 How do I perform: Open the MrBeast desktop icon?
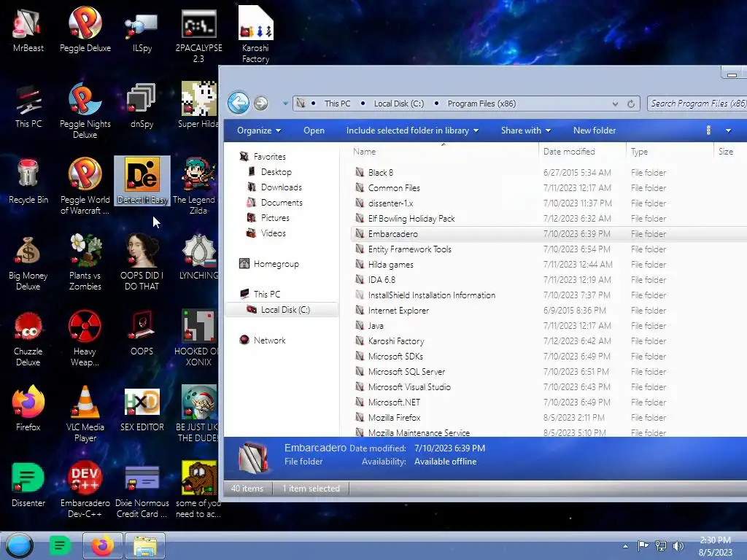[28, 29]
